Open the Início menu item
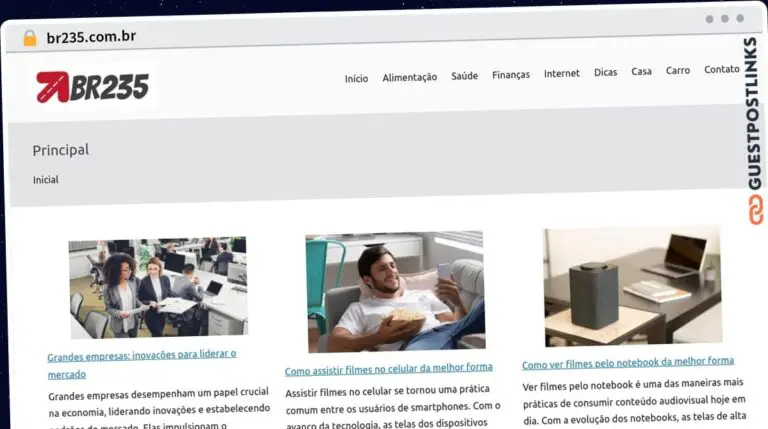The height and width of the screenshot is (429, 768). [x=356, y=78]
